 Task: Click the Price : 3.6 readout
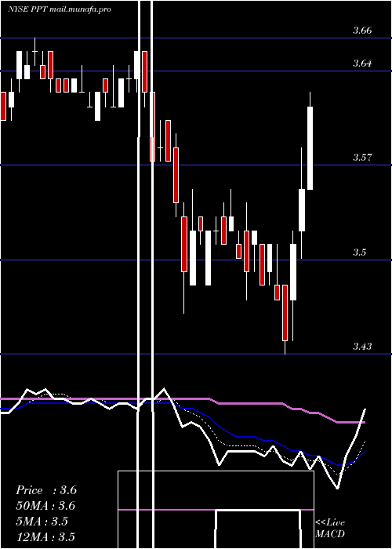(46, 490)
